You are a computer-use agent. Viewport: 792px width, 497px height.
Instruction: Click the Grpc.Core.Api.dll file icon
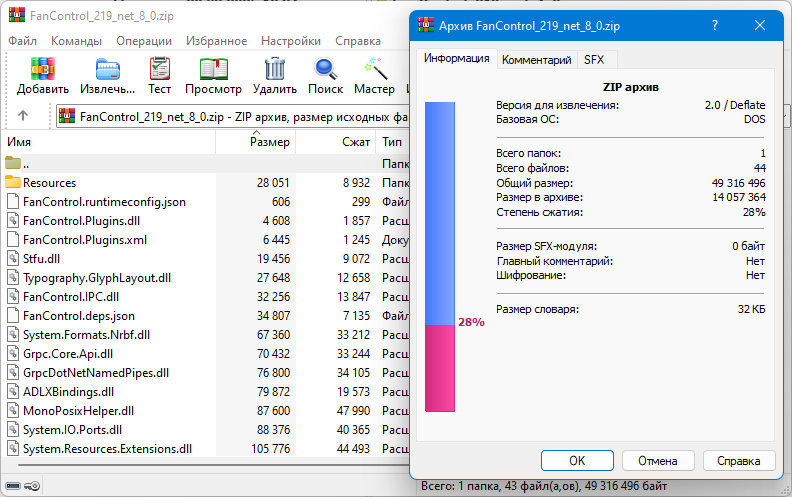pyautogui.click(x=13, y=354)
